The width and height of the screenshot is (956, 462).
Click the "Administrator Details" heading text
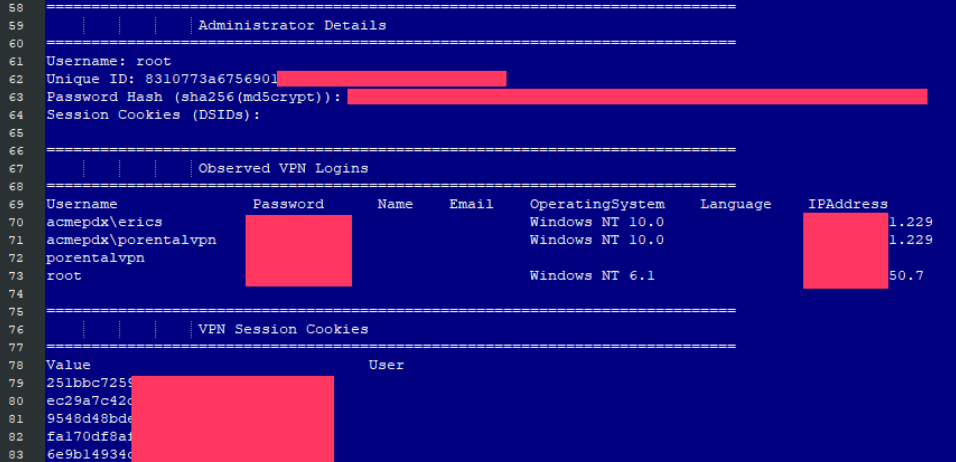(292, 25)
